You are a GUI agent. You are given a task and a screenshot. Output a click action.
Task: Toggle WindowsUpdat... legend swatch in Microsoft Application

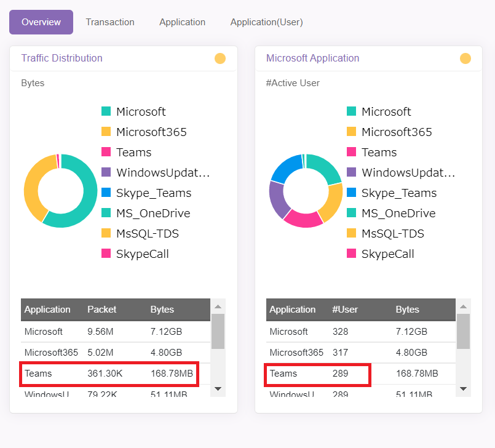pyautogui.click(x=351, y=172)
